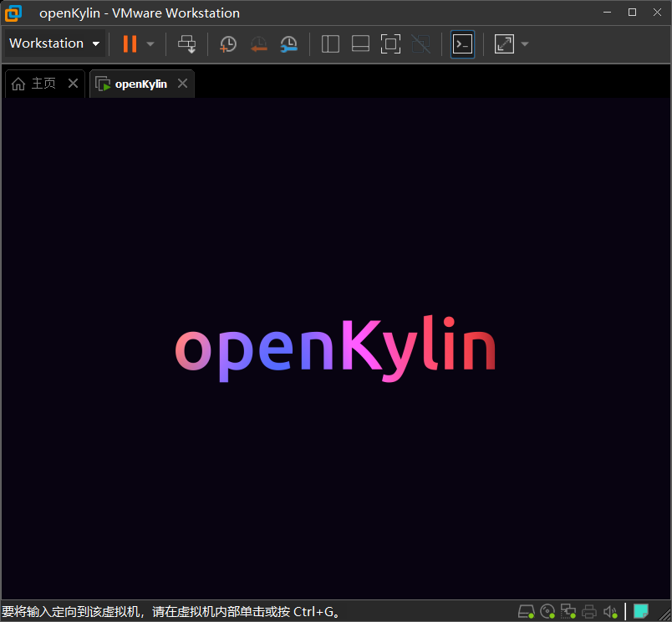Take a snapshot of the VM
Viewport: 672px width, 622px height.
tap(228, 43)
